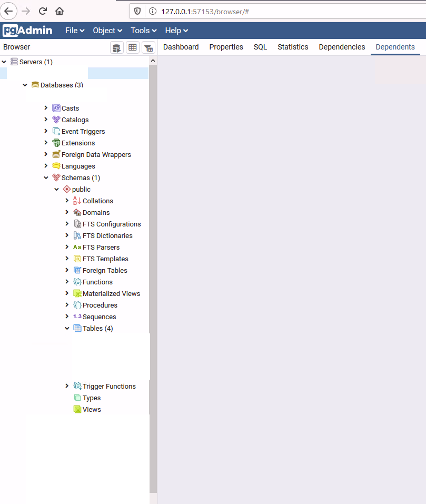This screenshot has width=426, height=504.
Task: Click the FTS Parsers Aa icon
Action: pos(77,247)
